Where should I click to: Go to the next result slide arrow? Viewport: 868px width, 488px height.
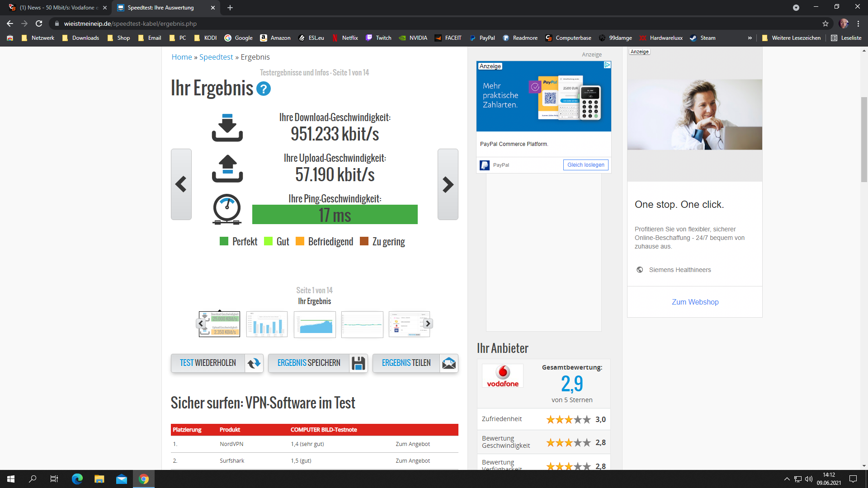448,184
